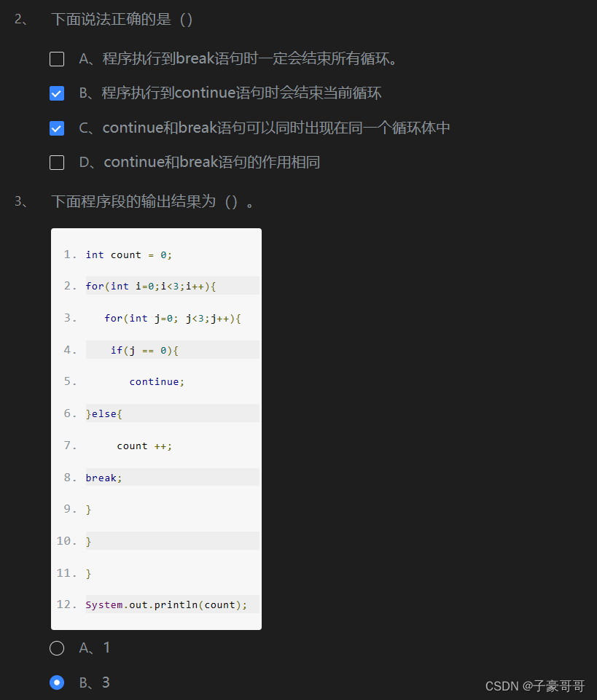The height and width of the screenshot is (700, 597).
Task: Click the 'break;' code line
Action: [104, 478]
